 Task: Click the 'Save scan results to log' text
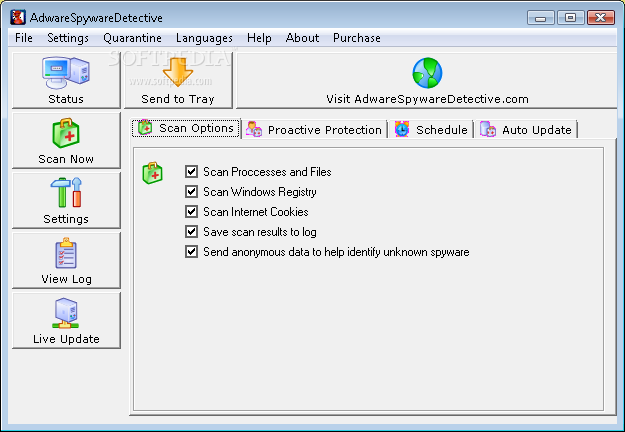[260, 232]
